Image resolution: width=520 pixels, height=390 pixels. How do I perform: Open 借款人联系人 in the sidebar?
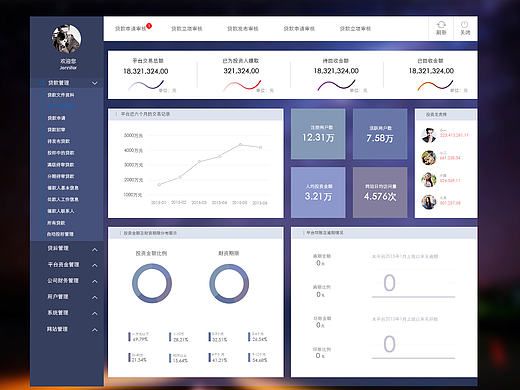click(61, 211)
